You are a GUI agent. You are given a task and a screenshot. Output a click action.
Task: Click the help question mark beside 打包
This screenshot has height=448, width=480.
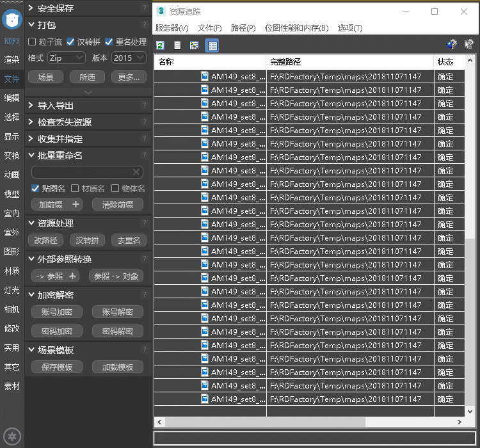(145, 24)
